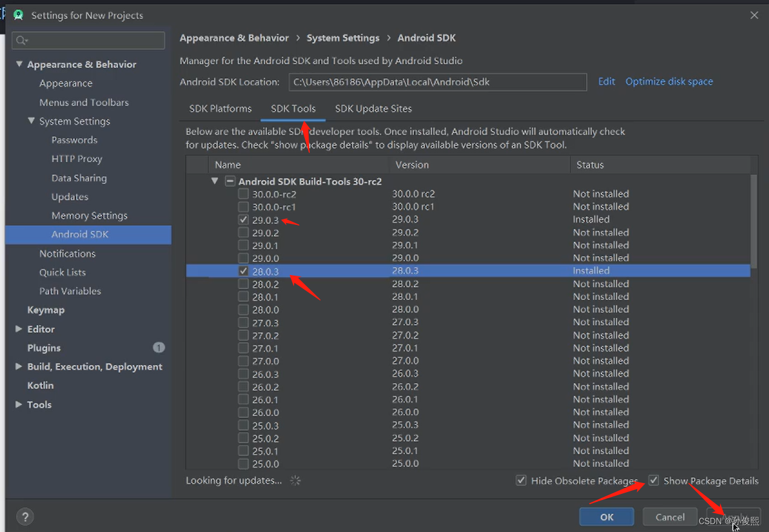Check the 26.0.3 build tools checkbox
Viewport: 769px width, 532px height.
point(243,374)
